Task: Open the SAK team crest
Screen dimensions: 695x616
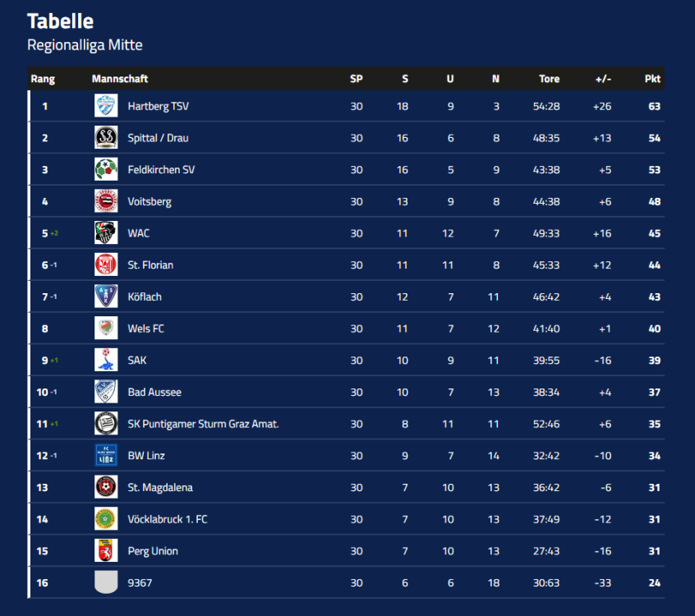Action: point(106,360)
